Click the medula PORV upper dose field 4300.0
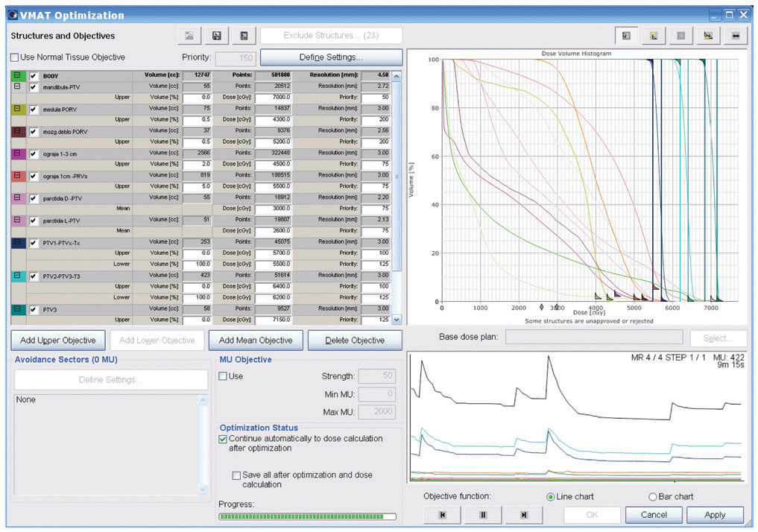Screen dimensions: 758x532 [x=273, y=120]
